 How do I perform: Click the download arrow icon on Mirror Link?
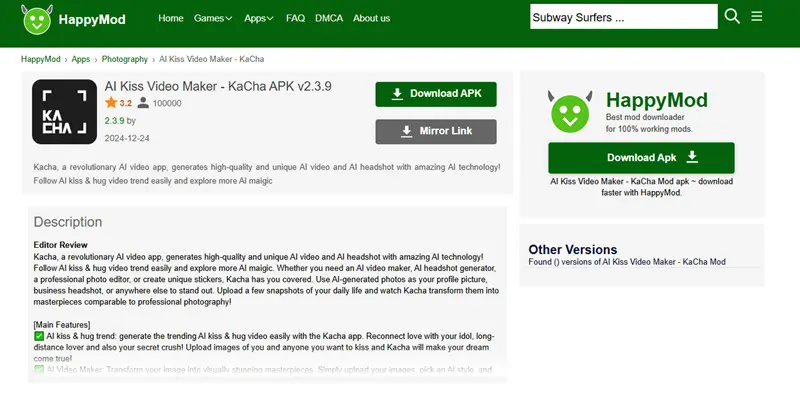click(x=406, y=131)
